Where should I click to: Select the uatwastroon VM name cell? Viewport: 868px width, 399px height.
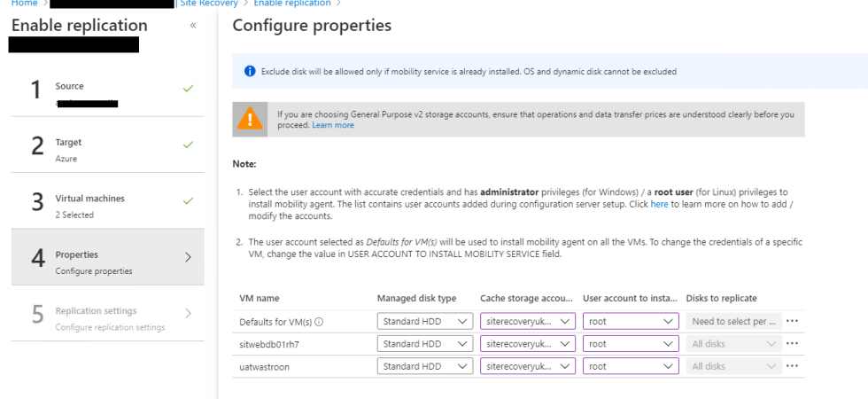coord(265,366)
